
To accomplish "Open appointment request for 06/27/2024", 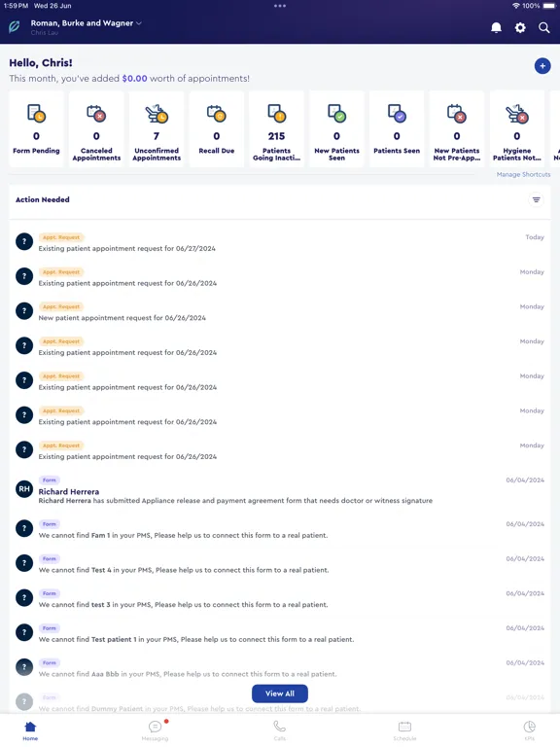I will click(280, 243).
